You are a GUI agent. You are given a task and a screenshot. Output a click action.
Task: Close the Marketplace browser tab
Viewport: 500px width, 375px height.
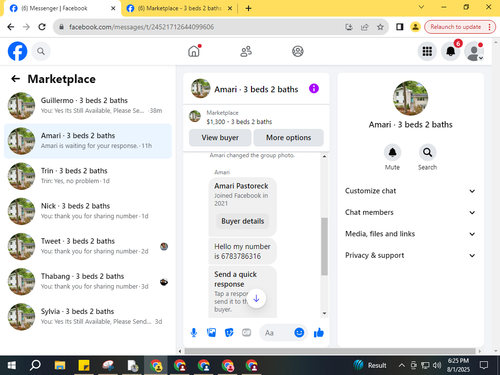[230, 8]
